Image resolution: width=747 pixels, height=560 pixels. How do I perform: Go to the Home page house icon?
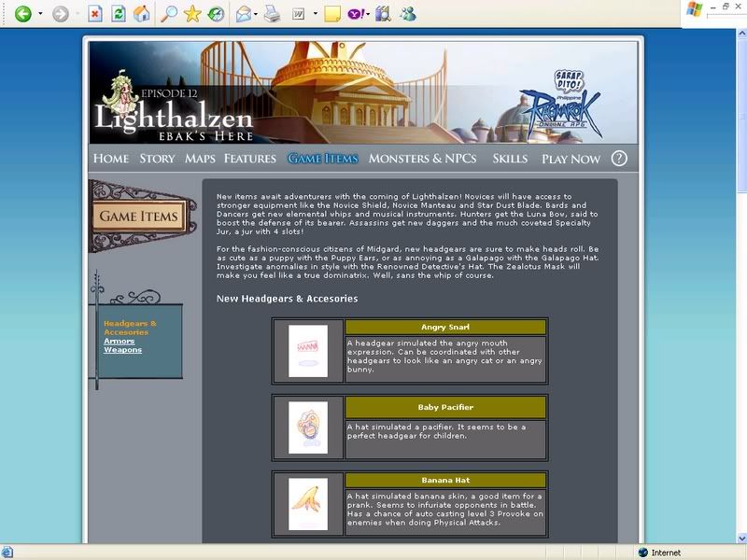[142, 14]
